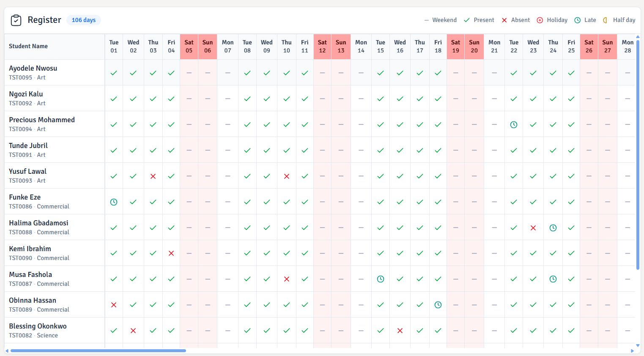644x356 pixels.
Task: Open student Musa Fashola
Action: click(30, 274)
